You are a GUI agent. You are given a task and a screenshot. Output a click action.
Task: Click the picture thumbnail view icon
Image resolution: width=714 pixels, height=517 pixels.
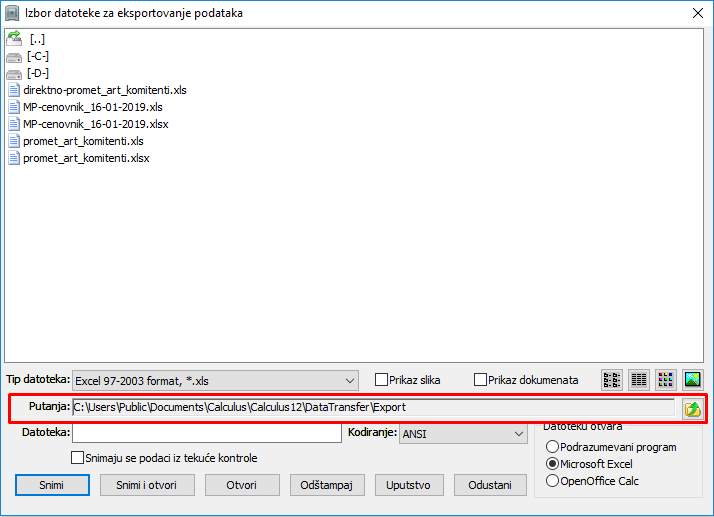[692, 380]
